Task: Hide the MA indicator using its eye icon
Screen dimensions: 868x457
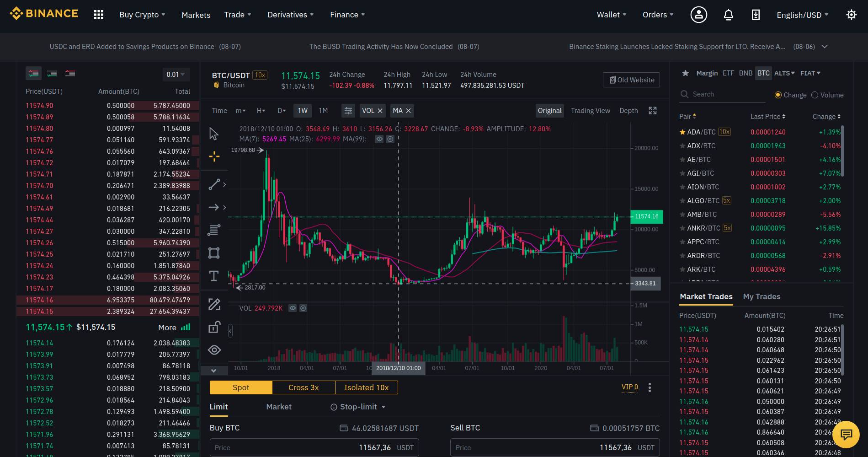Action: coord(379,139)
